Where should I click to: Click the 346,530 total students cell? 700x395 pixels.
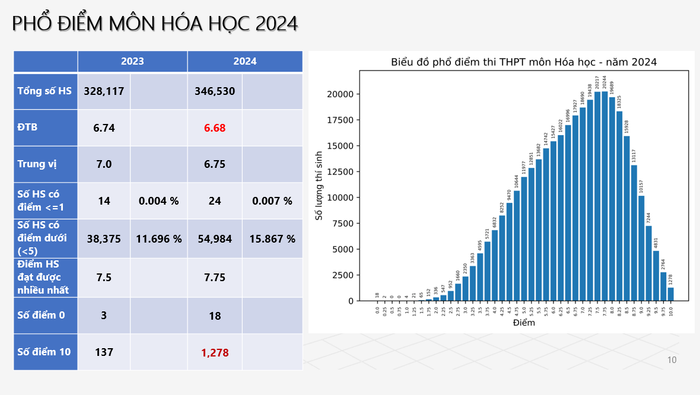(x=215, y=91)
